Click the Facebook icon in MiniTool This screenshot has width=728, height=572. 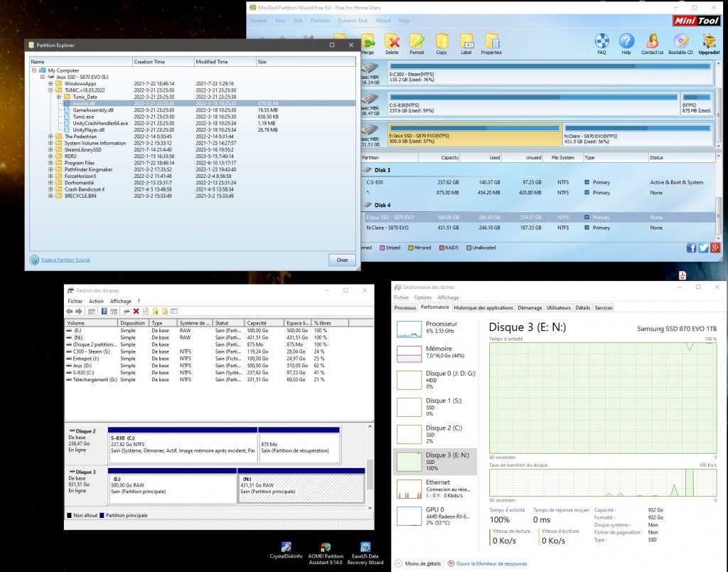[691, 248]
